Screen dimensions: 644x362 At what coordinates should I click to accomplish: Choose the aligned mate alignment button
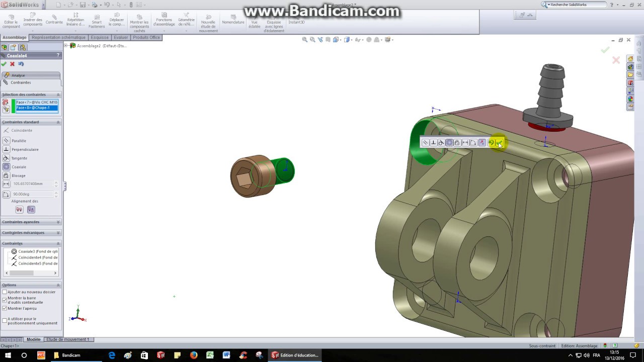pos(19,210)
